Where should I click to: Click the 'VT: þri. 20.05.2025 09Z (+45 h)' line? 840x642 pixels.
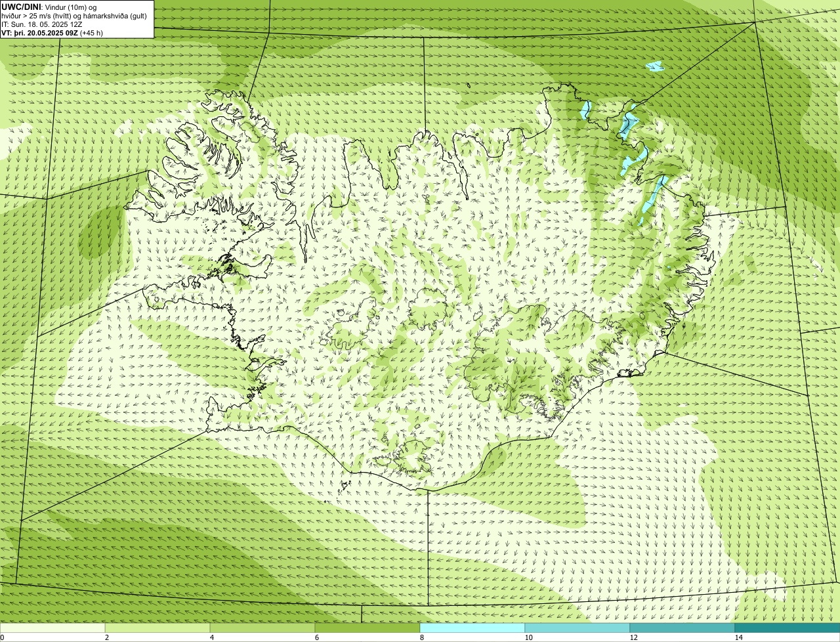(52, 32)
